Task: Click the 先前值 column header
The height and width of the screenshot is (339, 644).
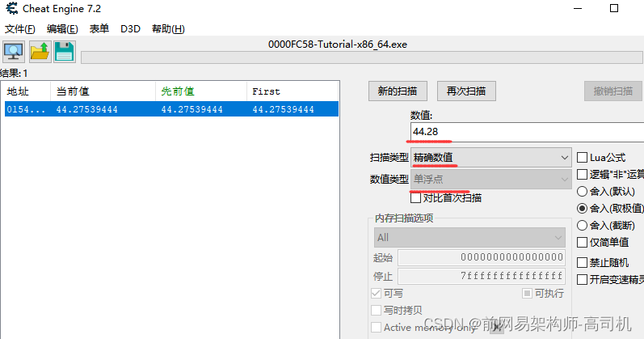Action: (201, 91)
